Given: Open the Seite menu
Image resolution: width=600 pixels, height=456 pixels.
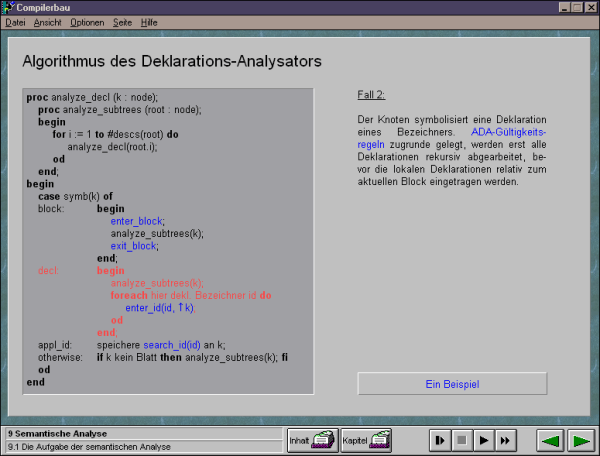Looking at the screenshot, I should (x=122, y=23).
